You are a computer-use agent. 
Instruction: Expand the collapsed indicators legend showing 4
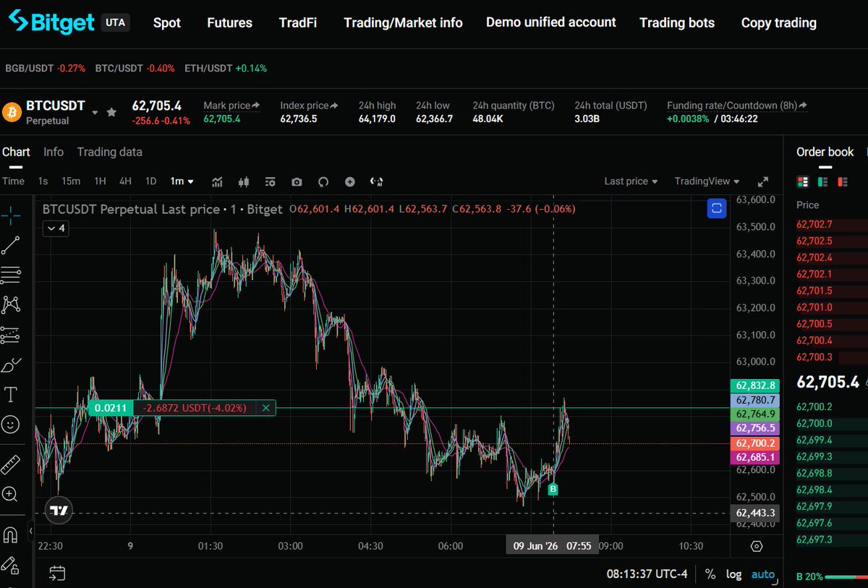[x=55, y=229]
